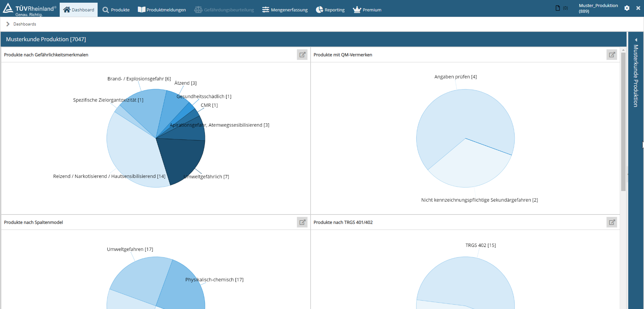Open the Premium crown menu

pyautogui.click(x=367, y=10)
